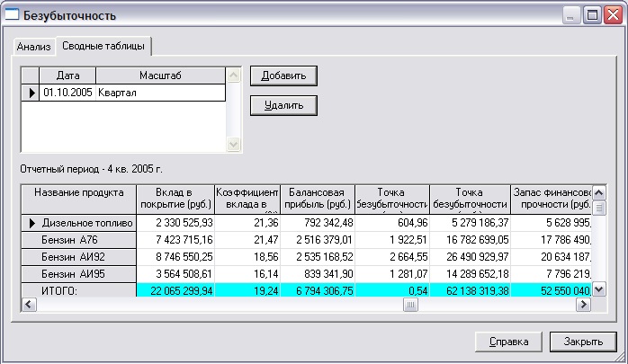The width and height of the screenshot is (628, 364).
Task: Click the up arrow of the product table scrollbar
Action: pos(599,193)
